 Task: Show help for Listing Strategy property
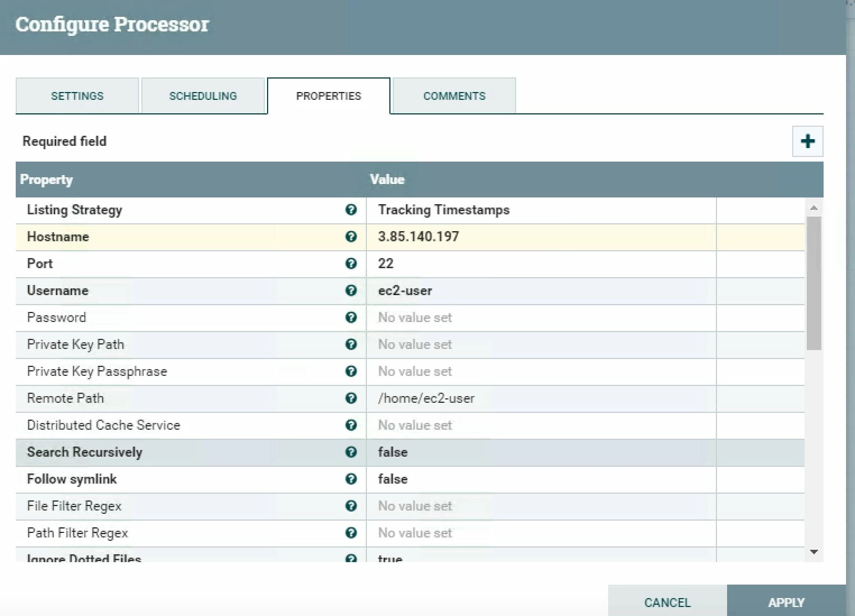351,210
